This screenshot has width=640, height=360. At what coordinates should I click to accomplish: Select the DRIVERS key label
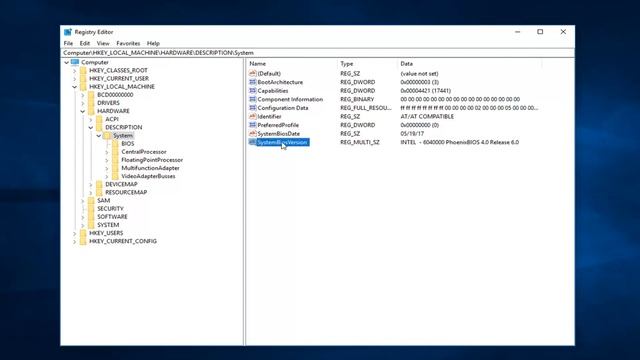pos(108,103)
